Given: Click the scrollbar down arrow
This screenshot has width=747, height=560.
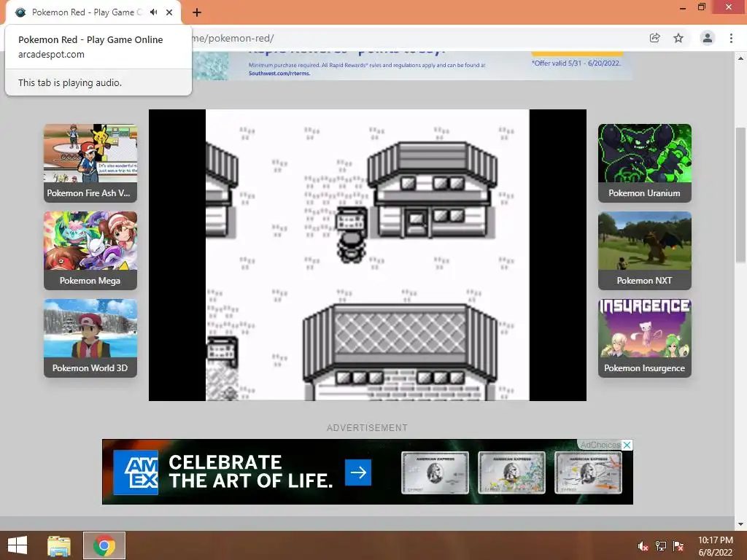Looking at the screenshot, I should point(740,524).
